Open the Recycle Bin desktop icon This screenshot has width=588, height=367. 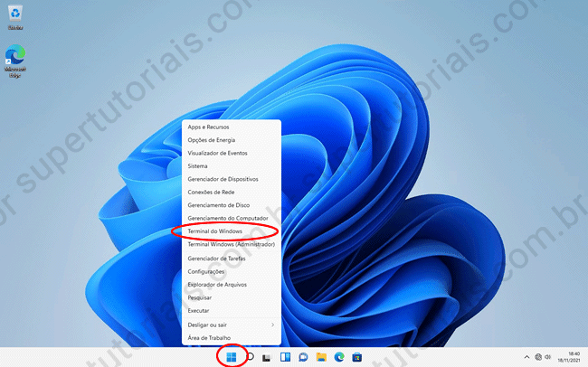[x=14, y=16]
